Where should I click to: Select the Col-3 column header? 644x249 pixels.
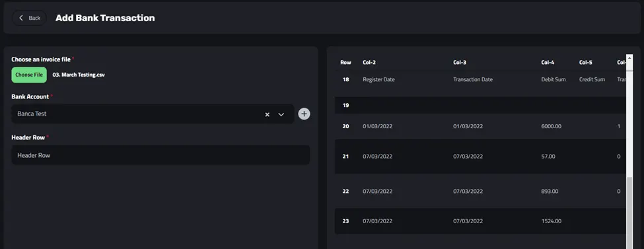[x=460, y=63]
